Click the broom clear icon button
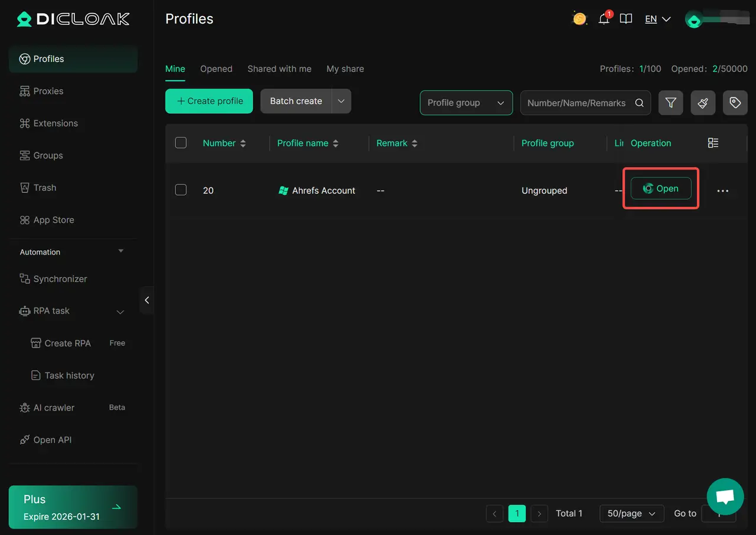Viewport: 756px width, 535px height. tap(703, 103)
